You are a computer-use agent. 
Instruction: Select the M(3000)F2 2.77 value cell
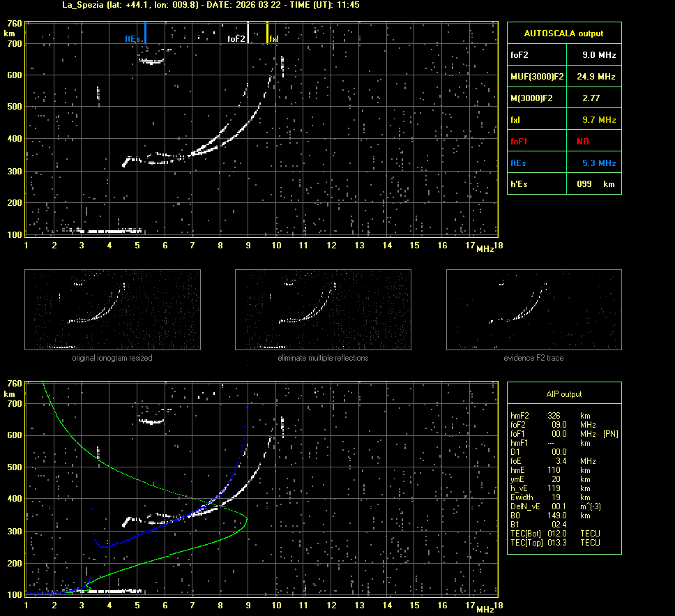tap(591, 98)
